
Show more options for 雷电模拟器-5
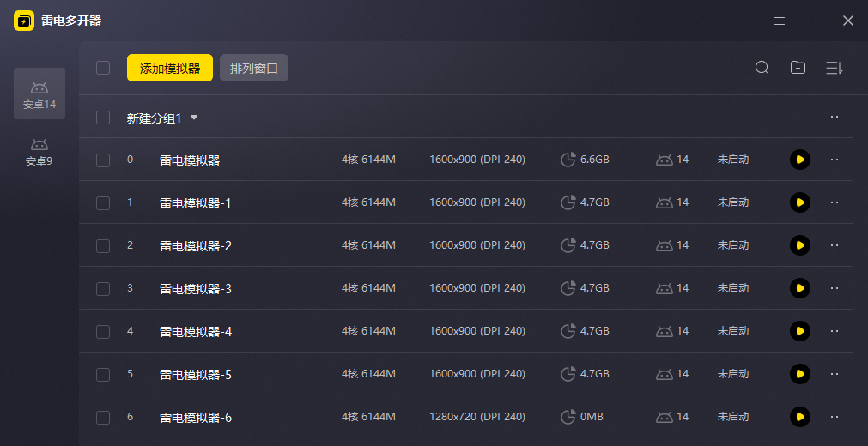pyautogui.click(x=835, y=374)
